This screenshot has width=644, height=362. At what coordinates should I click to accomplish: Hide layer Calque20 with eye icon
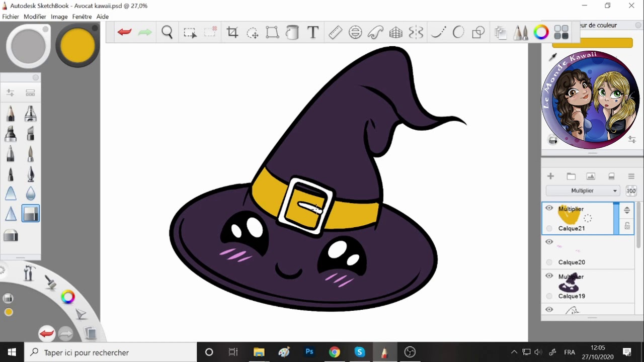[549, 242]
